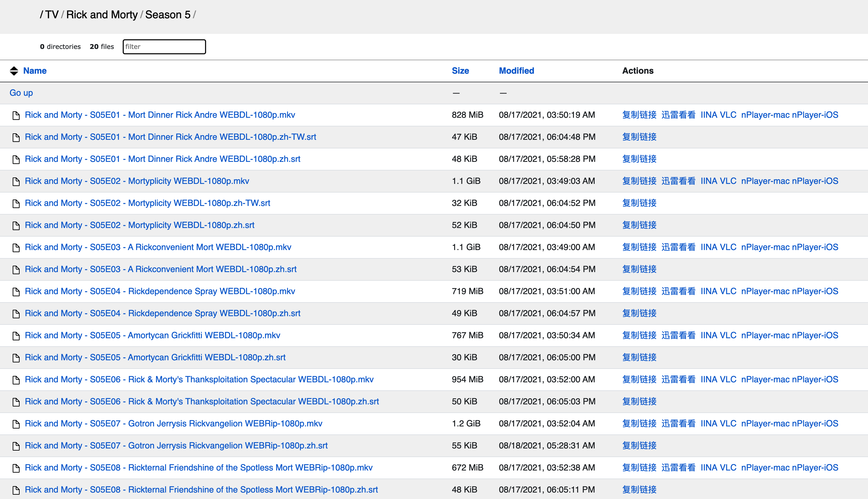Click file icon for S05E07 Gotron mkv row
Image resolution: width=868 pixels, height=499 pixels.
click(16, 424)
